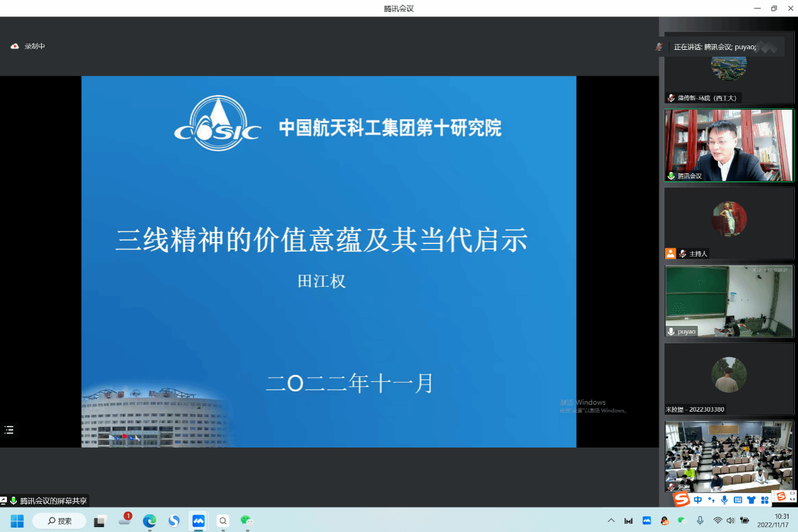
Task: Click the currently speaking indicator banner
Action: 722,47
